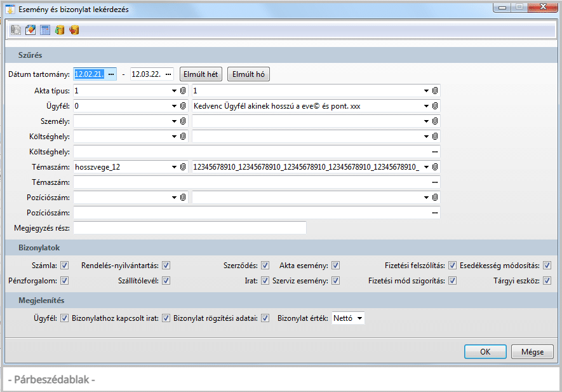Open the Pozíciószám code dropdown
The width and height of the screenshot is (562, 392).
[174, 198]
